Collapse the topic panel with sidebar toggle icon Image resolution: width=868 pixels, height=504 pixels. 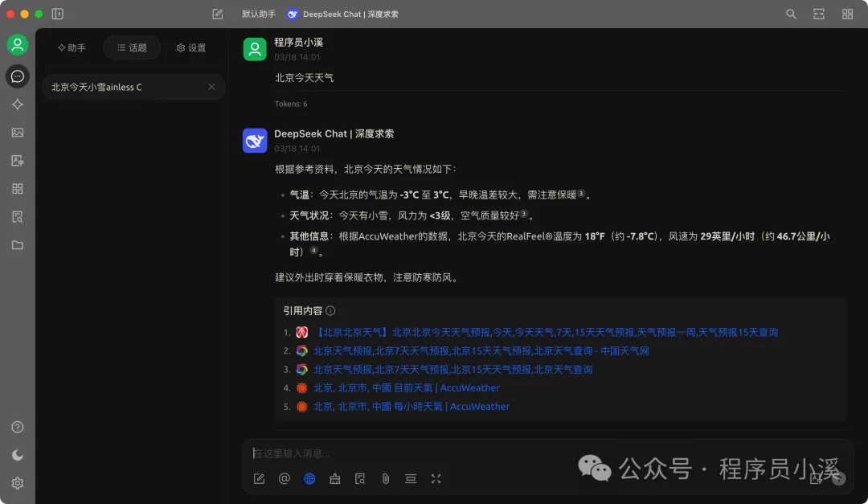coord(58,14)
